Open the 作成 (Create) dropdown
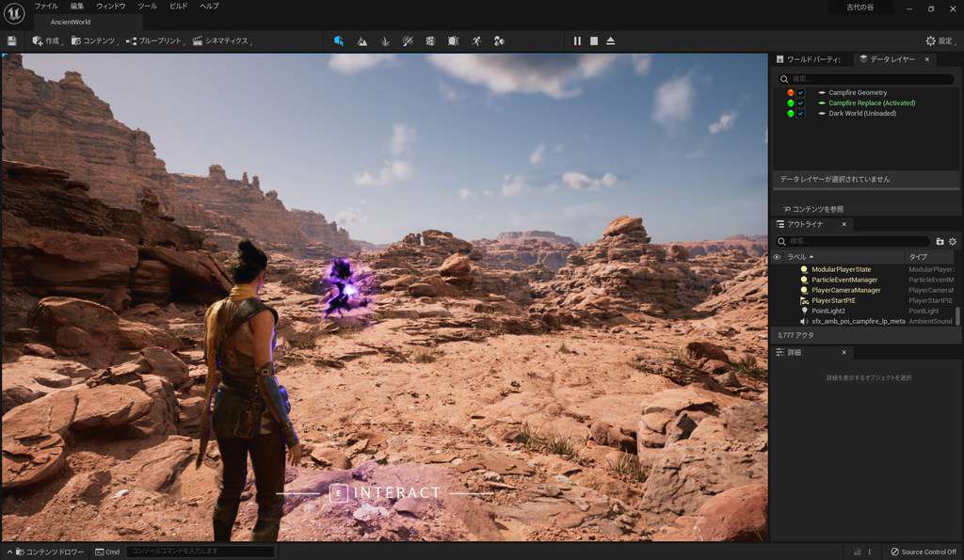The image size is (964, 560). click(47, 41)
